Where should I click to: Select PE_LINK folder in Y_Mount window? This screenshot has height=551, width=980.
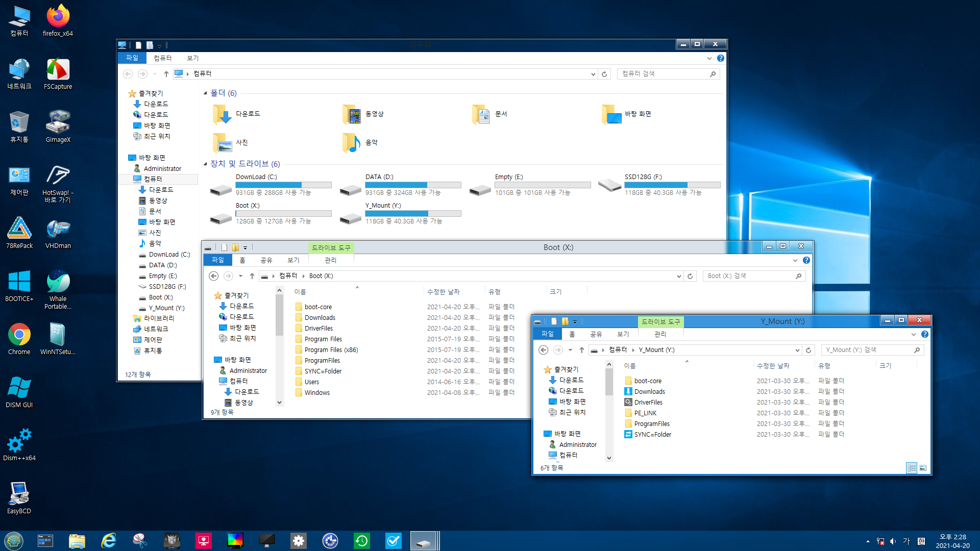[645, 413]
